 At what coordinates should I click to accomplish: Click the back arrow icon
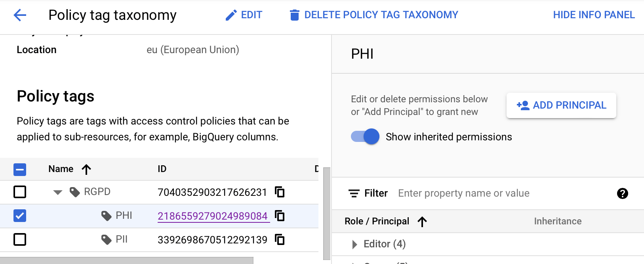(20, 15)
